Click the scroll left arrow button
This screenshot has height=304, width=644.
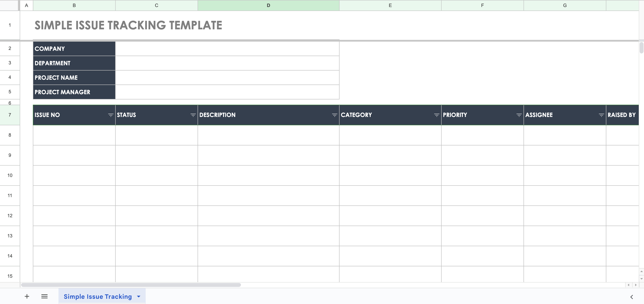point(628,285)
